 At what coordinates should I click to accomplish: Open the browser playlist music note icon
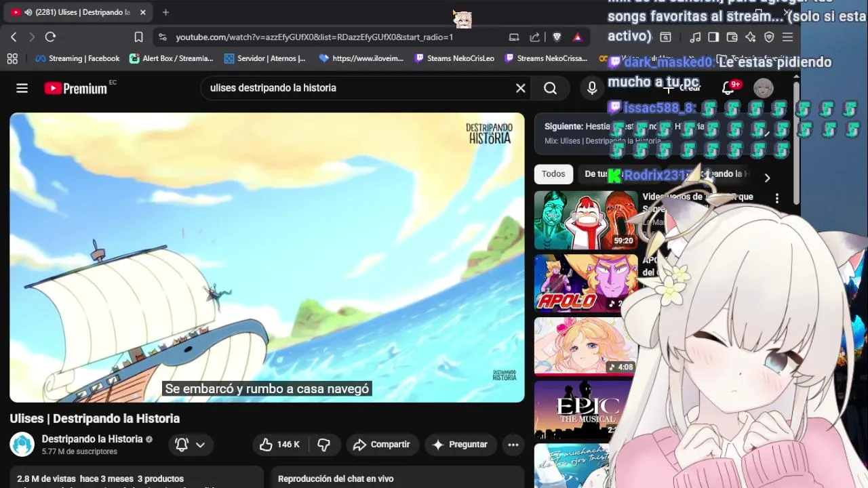[x=695, y=37]
